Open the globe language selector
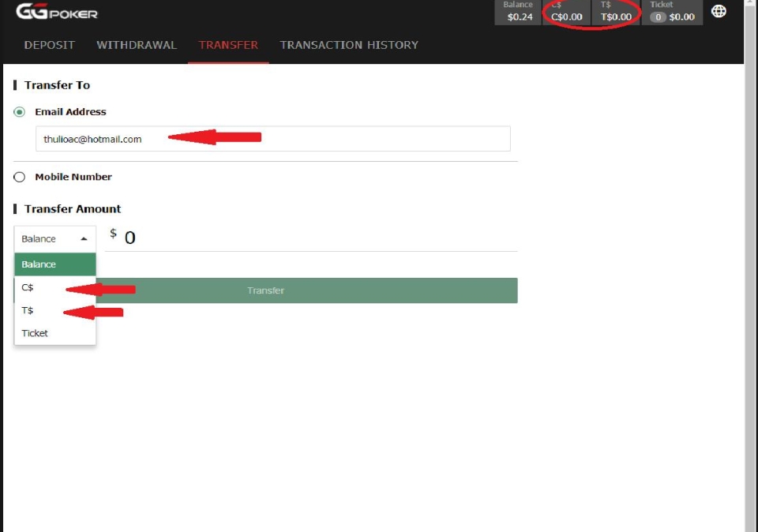 pyautogui.click(x=719, y=11)
